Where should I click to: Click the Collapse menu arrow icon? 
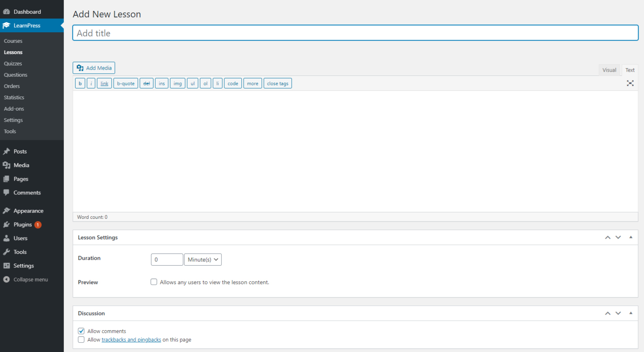[6, 280]
